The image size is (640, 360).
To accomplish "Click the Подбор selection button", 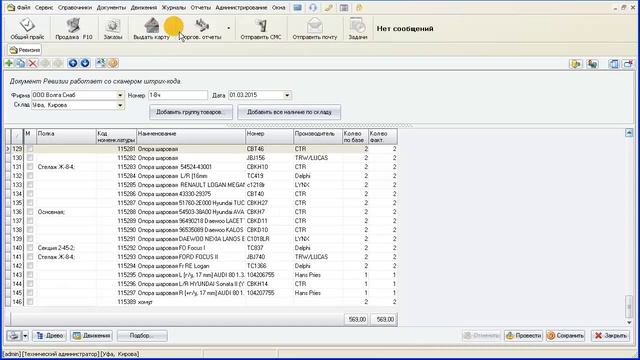I will (x=142, y=336).
